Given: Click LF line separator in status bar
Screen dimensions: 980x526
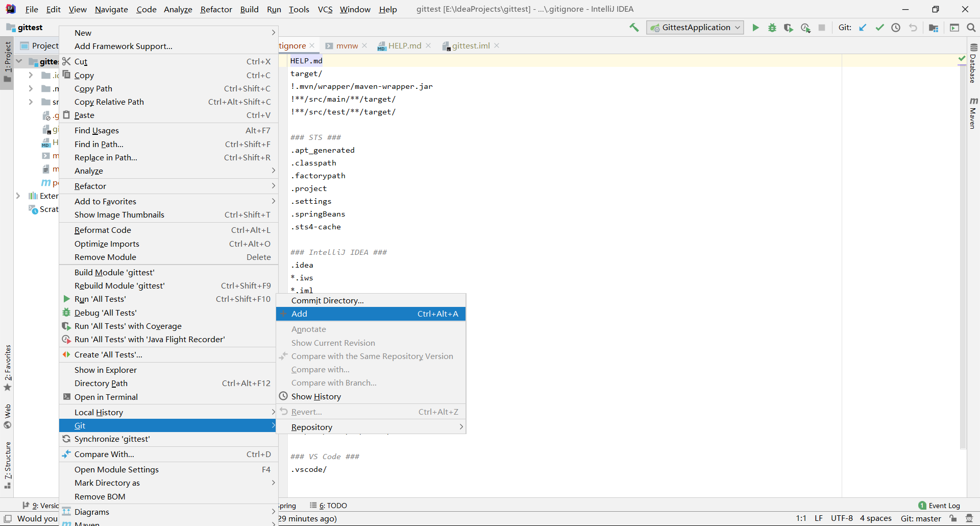Looking at the screenshot, I should 819,518.
